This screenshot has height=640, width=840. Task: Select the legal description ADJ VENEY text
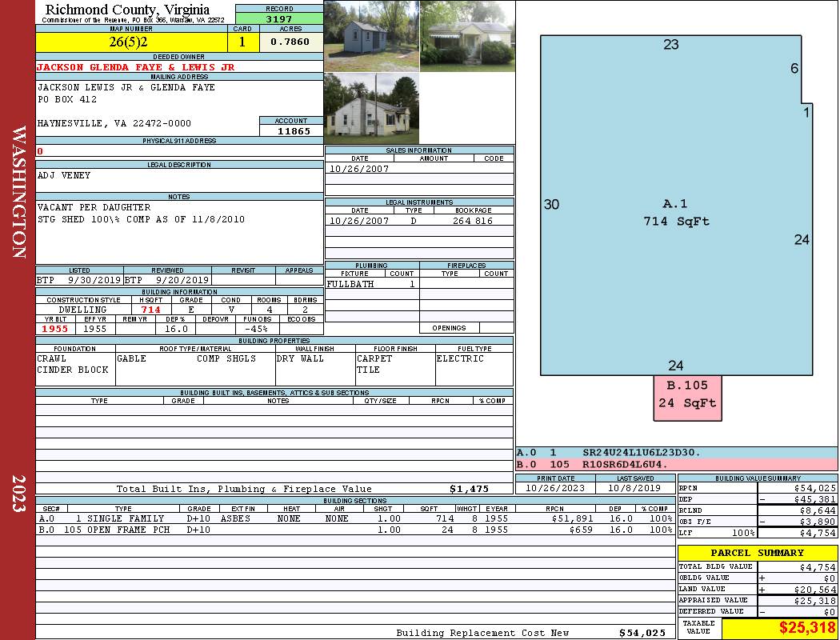tap(64, 175)
